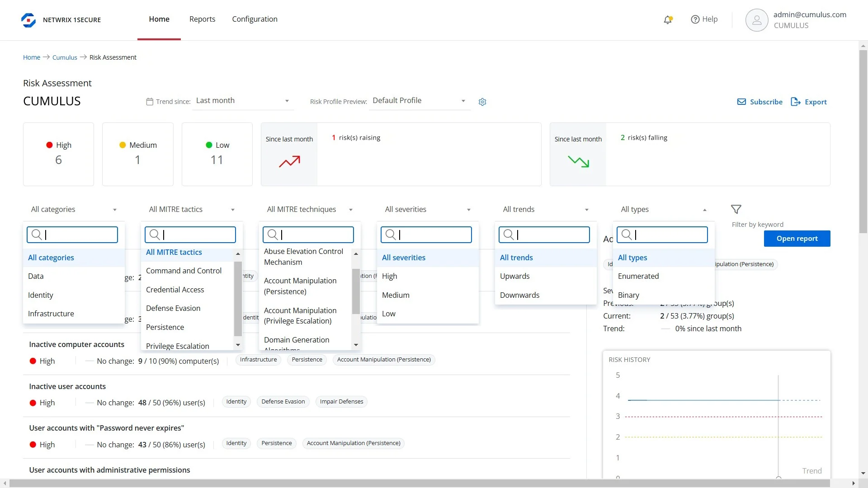Open Inactive user accounts risk row
Image resolution: width=868 pixels, height=488 pixels.
click(x=296, y=396)
